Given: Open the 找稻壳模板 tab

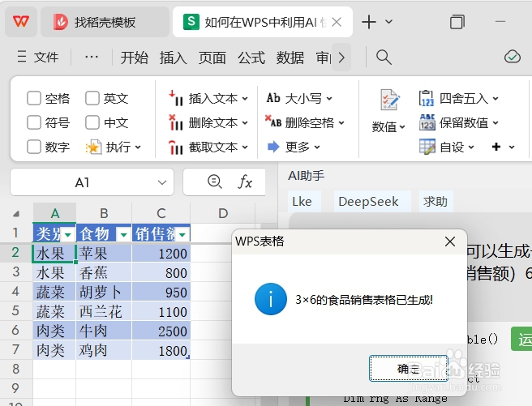Looking at the screenshot, I should point(105,22).
